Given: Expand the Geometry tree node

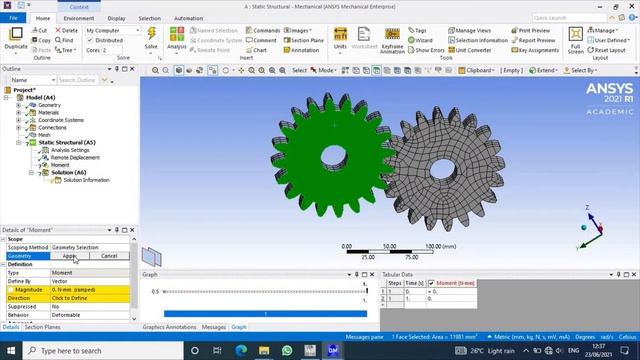Looking at the screenshot, I should click(x=18, y=105).
